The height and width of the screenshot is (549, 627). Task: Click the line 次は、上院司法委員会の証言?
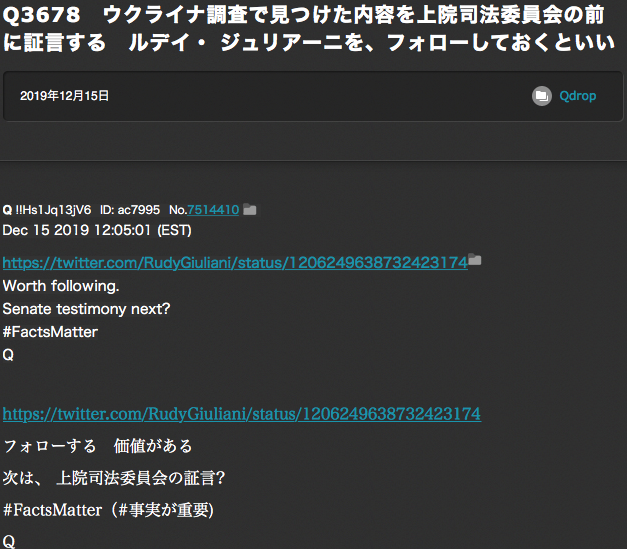pyautogui.click(x=114, y=478)
